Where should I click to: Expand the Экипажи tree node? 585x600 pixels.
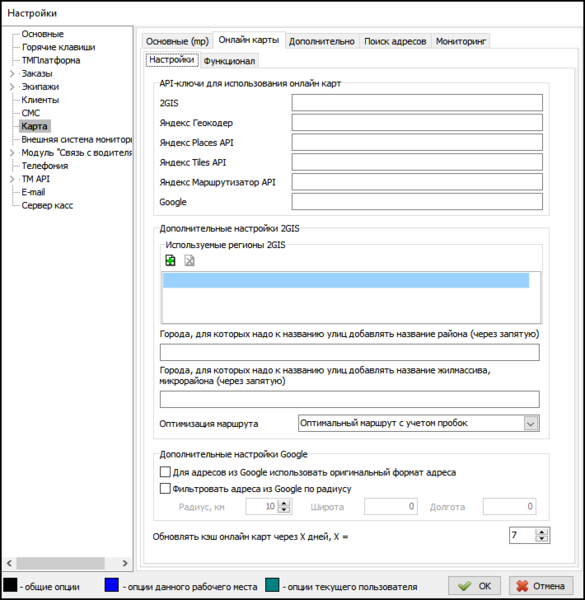point(11,87)
